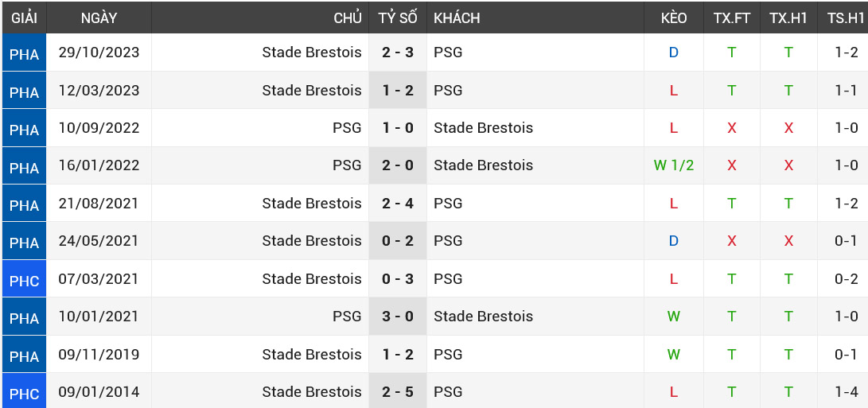This screenshot has width=868, height=408.
Task: Click the PHA badge for 16/01/2022 match
Action: coord(24,166)
